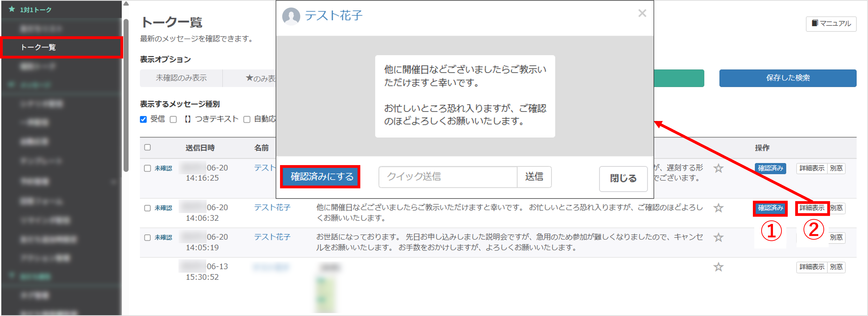868x316 pixels.
Task: Click 確認済み on the 14:06:32 row
Action: 770,208
